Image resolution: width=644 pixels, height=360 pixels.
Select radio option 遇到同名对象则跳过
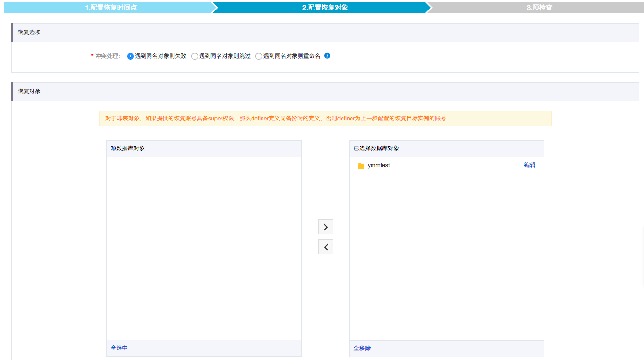pos(195,56)
